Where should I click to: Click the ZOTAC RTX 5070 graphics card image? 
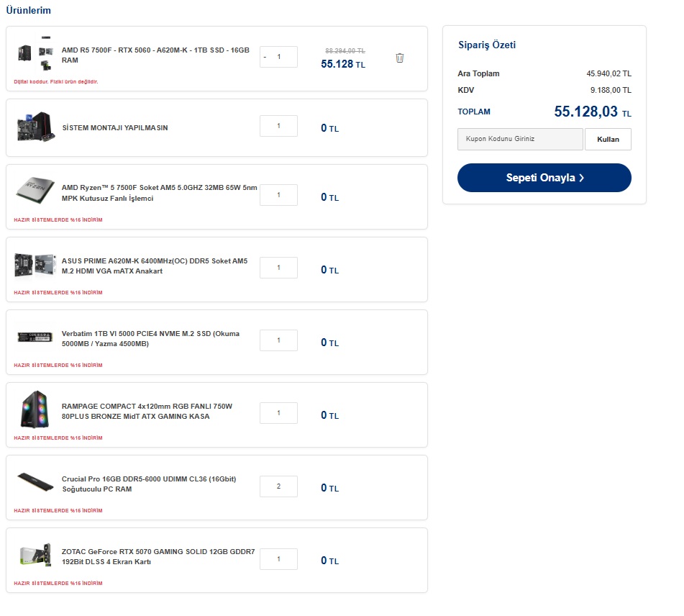[x=35, y=556]
